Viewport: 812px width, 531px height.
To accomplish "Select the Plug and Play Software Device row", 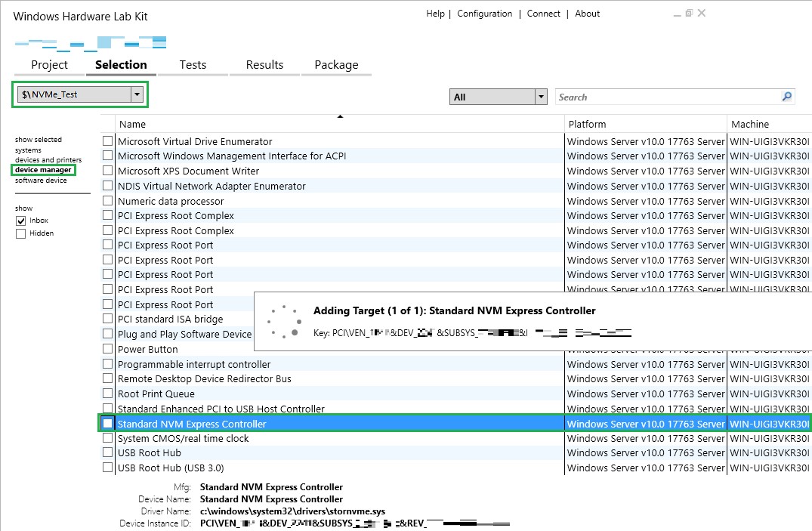I will (185, 334).
